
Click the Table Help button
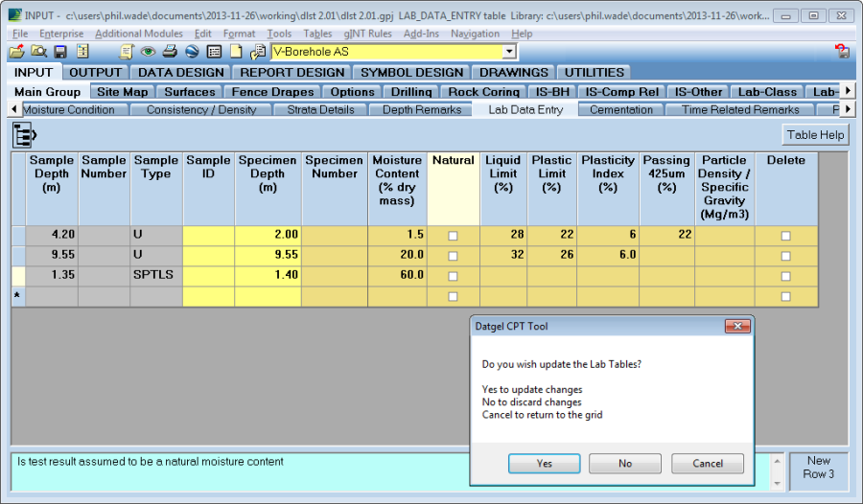pyautogui.click(x=815, y=135)
